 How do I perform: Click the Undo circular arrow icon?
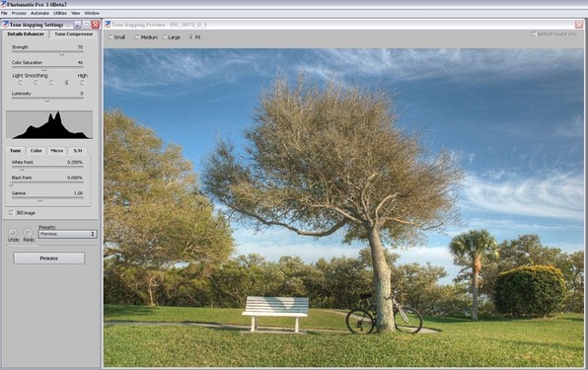coord(13,233)
